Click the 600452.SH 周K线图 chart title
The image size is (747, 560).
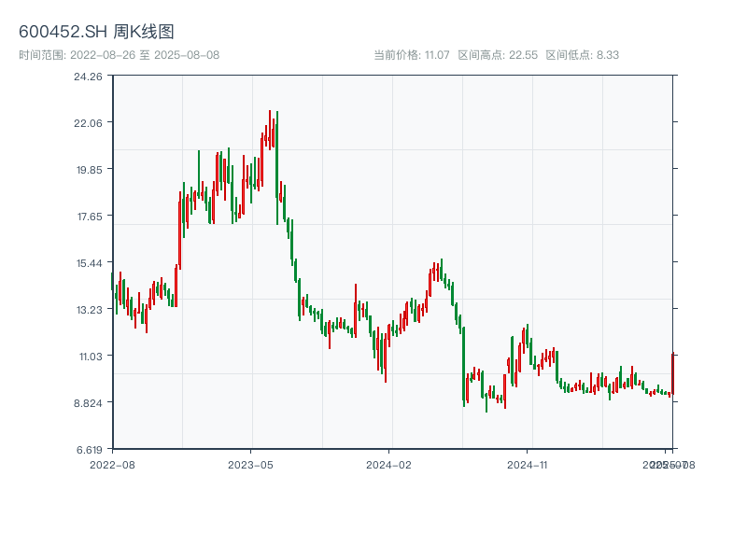pyautogui.click(x=96, y=32)
